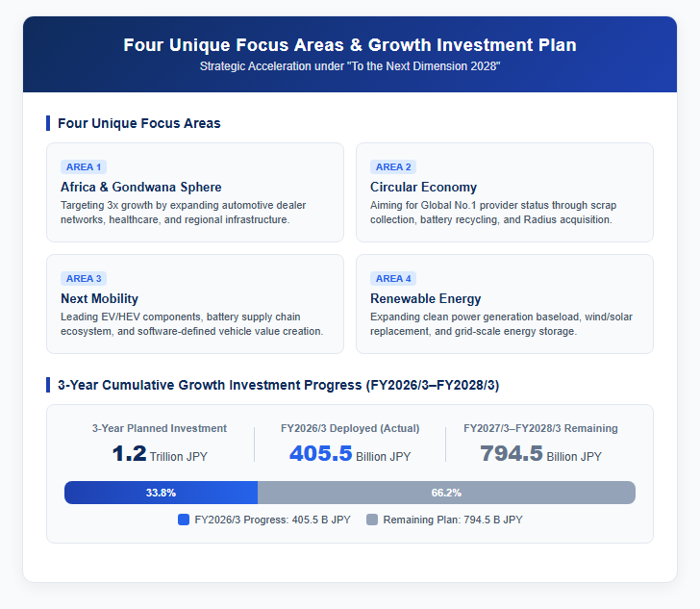Open the "Next Mobility" card title
The image size is (700, 609).
[x=100, y=298]
